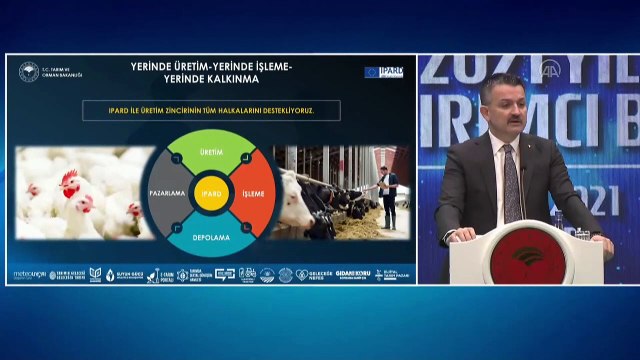This screenshot has width=640, height=360.
Task: Click the T.C. Tarım ve Orman Bakanlığı emblem
Action: tap(29, 72)
